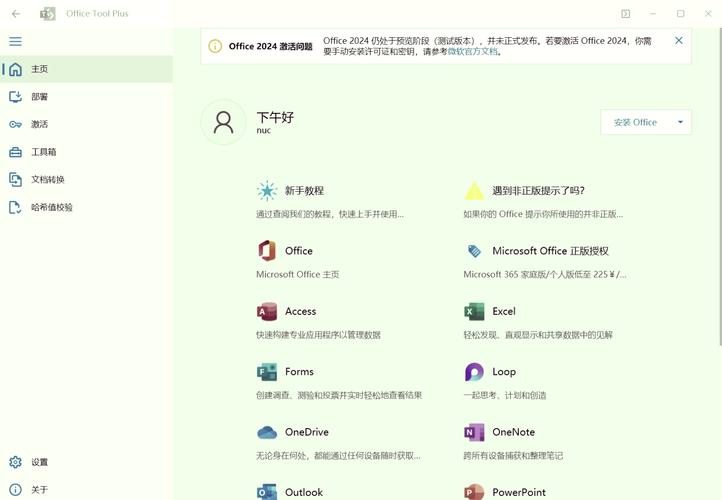The width and height of the screenshot is (722, 500).
Task: Open the 工具箱 page
Action: click(87, 152)
